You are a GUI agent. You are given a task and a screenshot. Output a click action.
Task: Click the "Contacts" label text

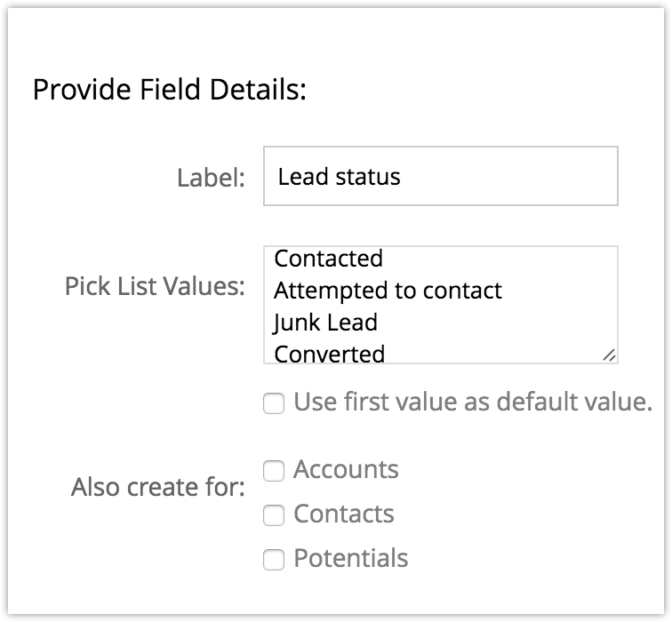click(x=343, y=514)
